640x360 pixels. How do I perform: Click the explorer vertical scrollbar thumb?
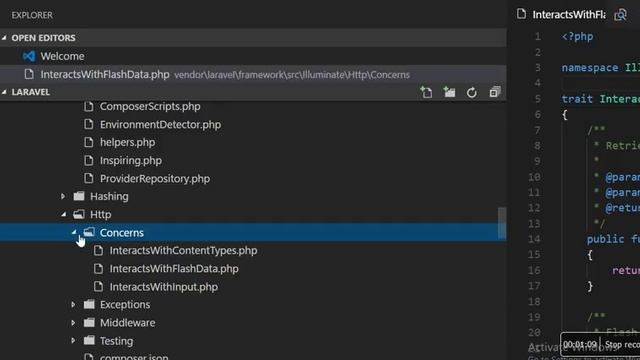click(x=502, y=224)
